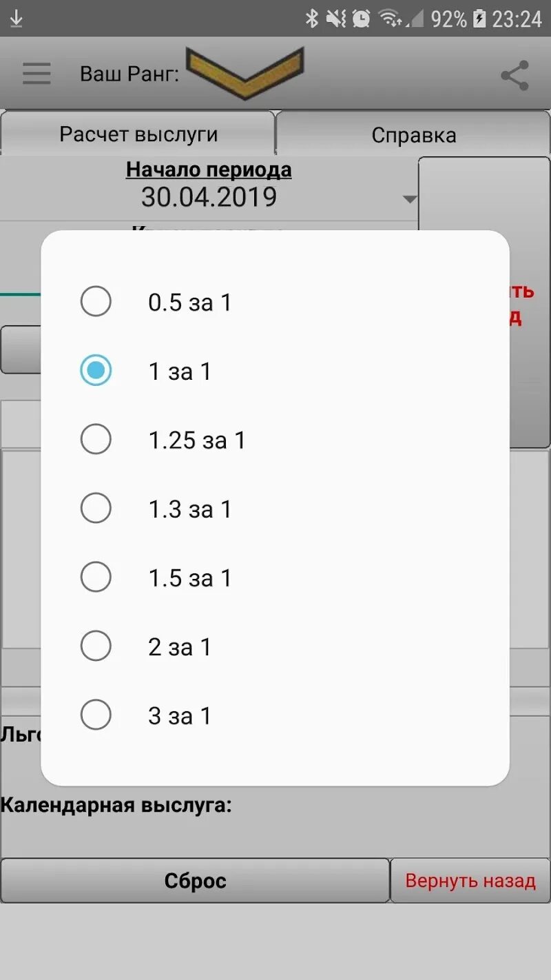Tap the share icon in header

pyautogui.click(x=514, y=75)
